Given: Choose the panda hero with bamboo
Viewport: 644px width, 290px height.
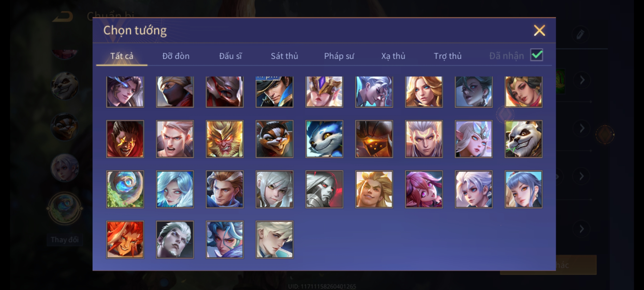Looking at the screenshot, I should coord(523,139).
